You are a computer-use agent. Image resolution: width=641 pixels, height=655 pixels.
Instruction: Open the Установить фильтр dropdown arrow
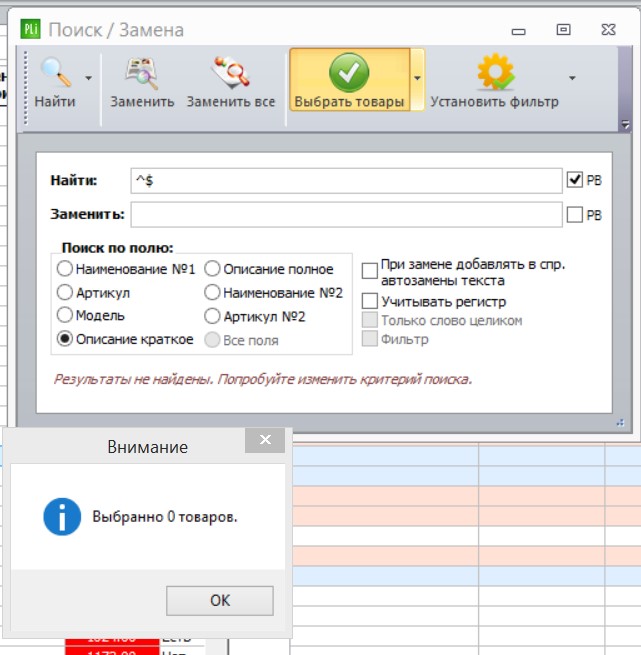pyautogui.click(x=572, y=78)
